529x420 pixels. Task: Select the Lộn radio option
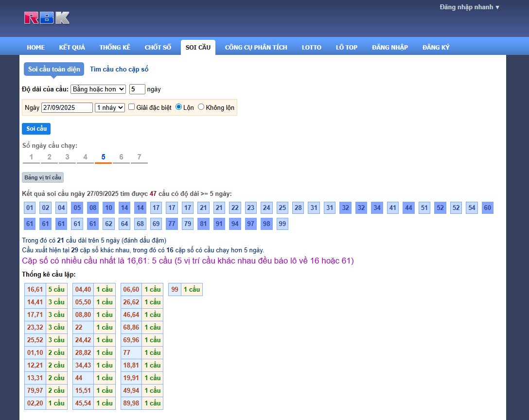pyautogui.click(x=178, y=107)
